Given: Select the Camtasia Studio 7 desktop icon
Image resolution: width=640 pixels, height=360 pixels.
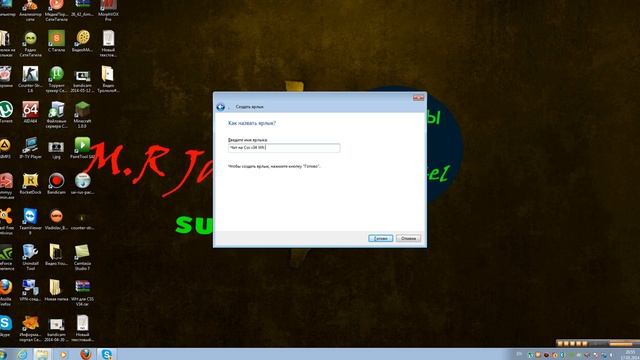Looking at the screenshot, I should [82, 257].
